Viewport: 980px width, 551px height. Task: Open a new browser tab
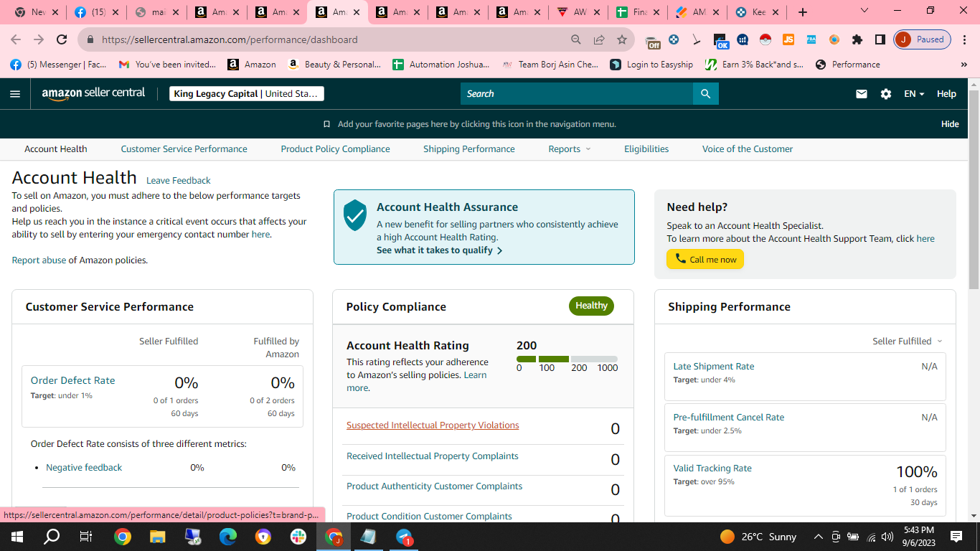click(x=803, y=12)
